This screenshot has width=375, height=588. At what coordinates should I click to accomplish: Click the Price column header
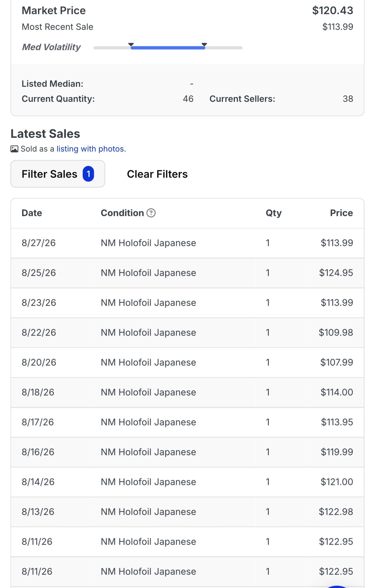(341, 213)
